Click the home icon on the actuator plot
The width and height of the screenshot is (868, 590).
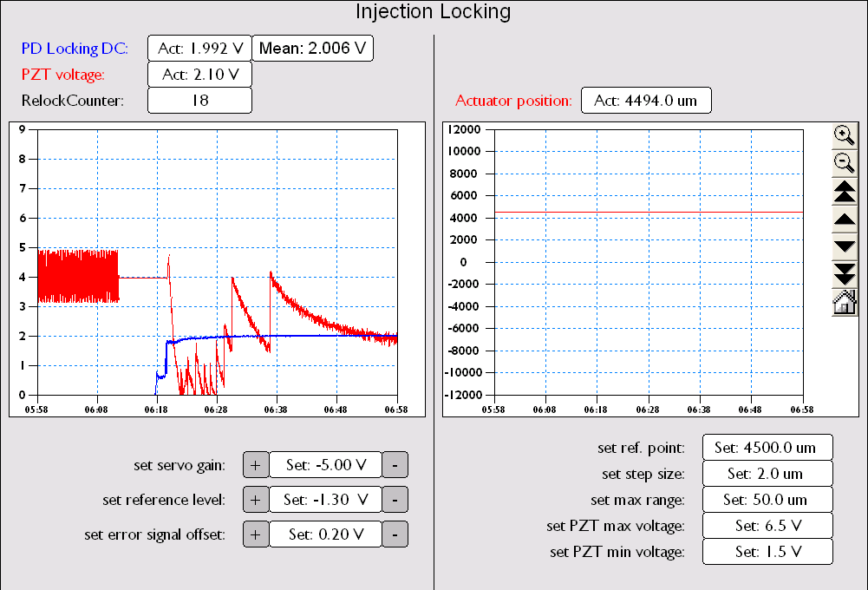tap(845, 303)
